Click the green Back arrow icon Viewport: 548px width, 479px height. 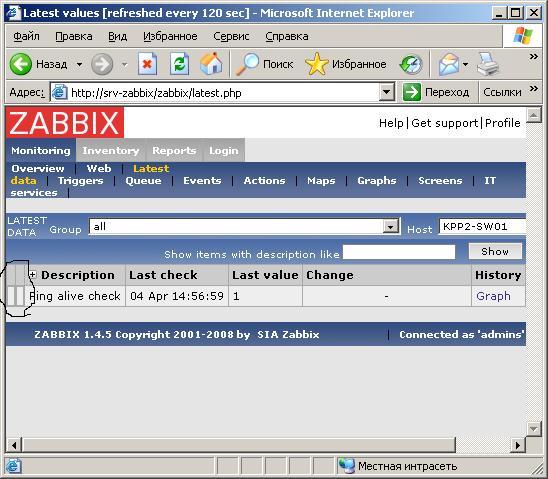[x=20, y=64]
